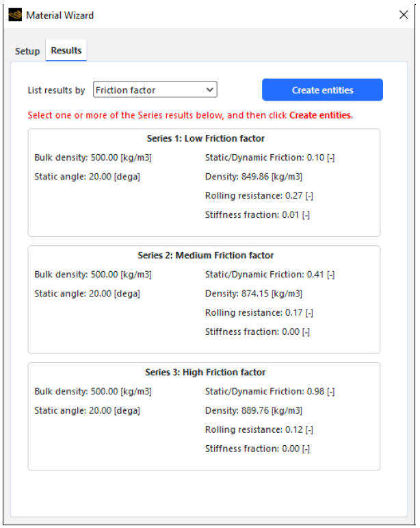This screenshot has width=420, height=528.
Task: Click Static/Dynamic Friction: 0.10 value
Action: point(270,158)
